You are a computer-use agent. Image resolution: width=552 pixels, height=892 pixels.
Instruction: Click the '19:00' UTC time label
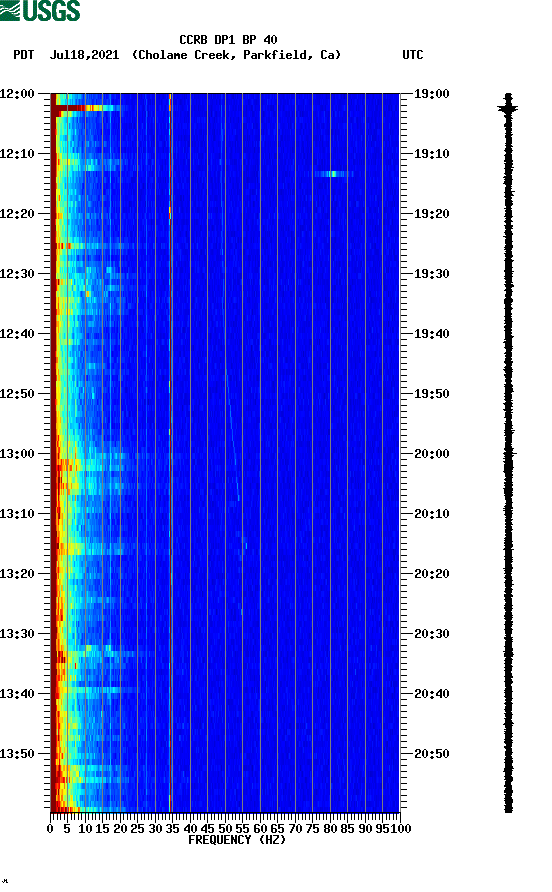(431, 94)
